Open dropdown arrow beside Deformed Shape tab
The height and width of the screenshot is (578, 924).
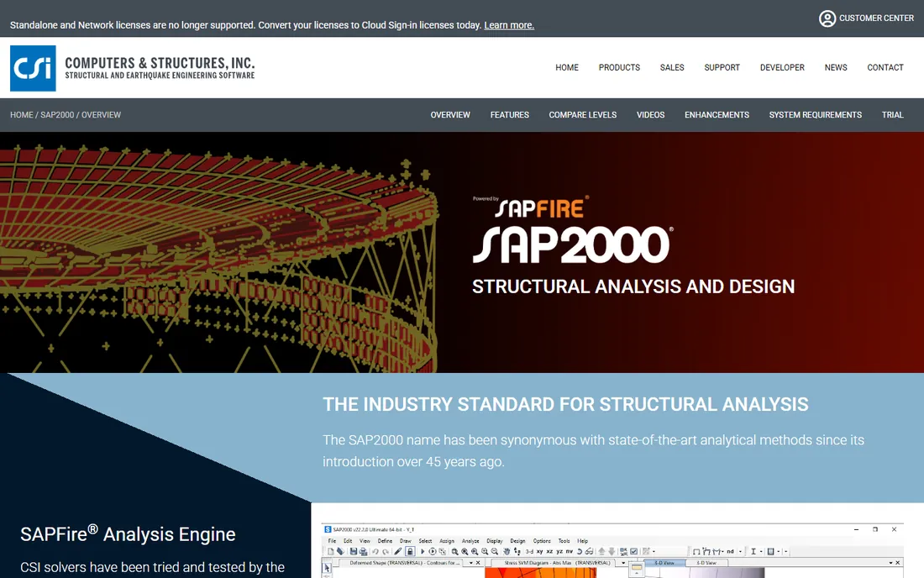(471, 563)
